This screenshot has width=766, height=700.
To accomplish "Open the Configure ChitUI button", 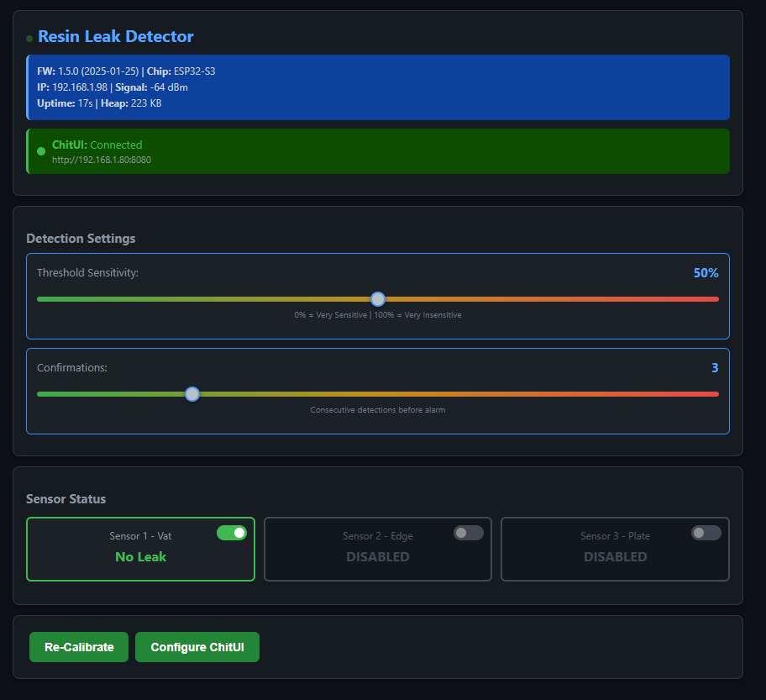I will click(x=197, y=647).
